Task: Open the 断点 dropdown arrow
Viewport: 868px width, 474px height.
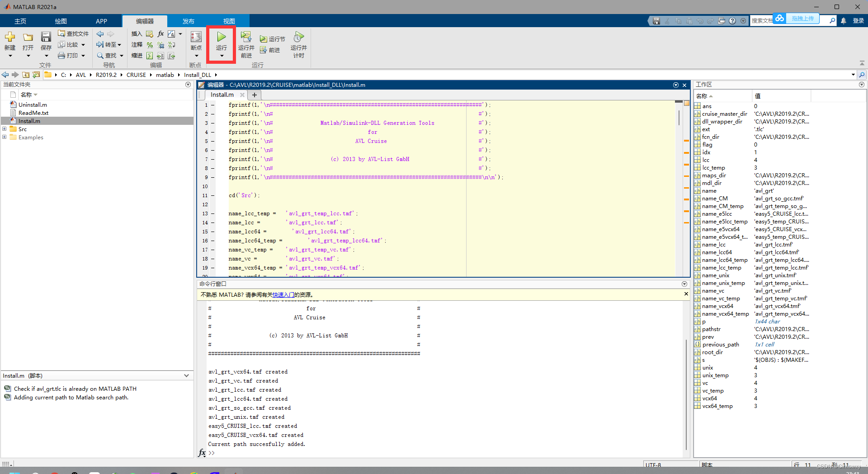Action: tap(196, 56)
